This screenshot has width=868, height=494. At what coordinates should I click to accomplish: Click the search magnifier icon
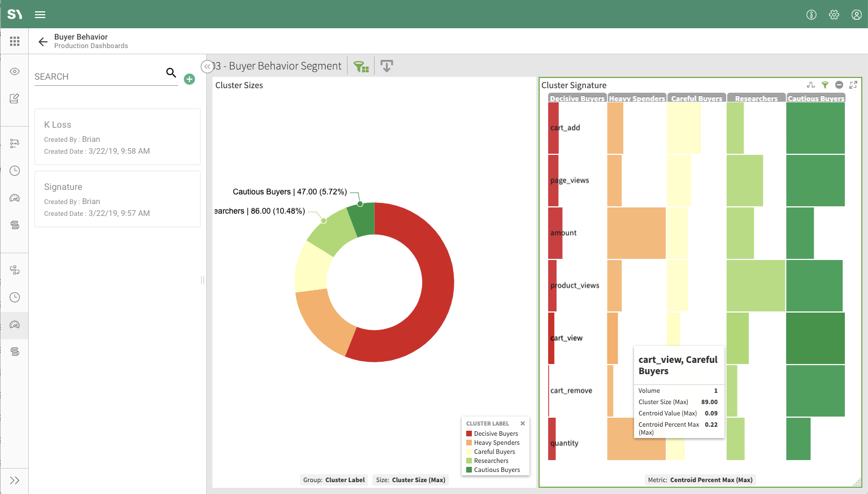171,72
